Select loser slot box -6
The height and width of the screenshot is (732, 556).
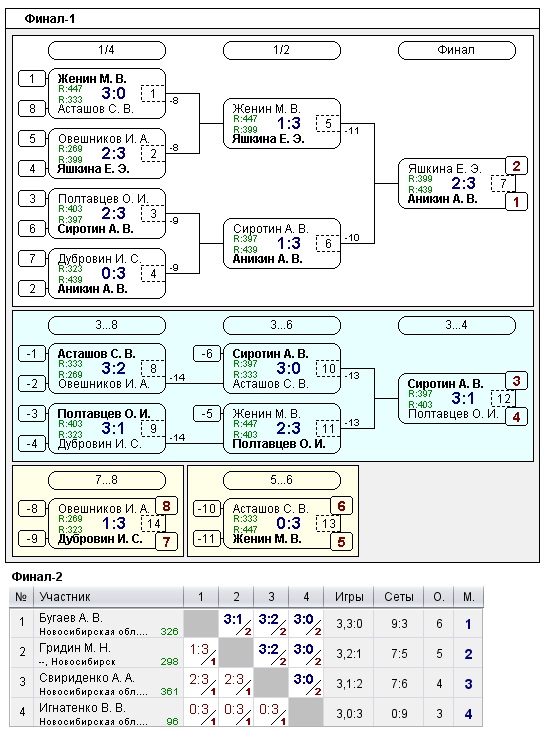(x=207, y=354)
